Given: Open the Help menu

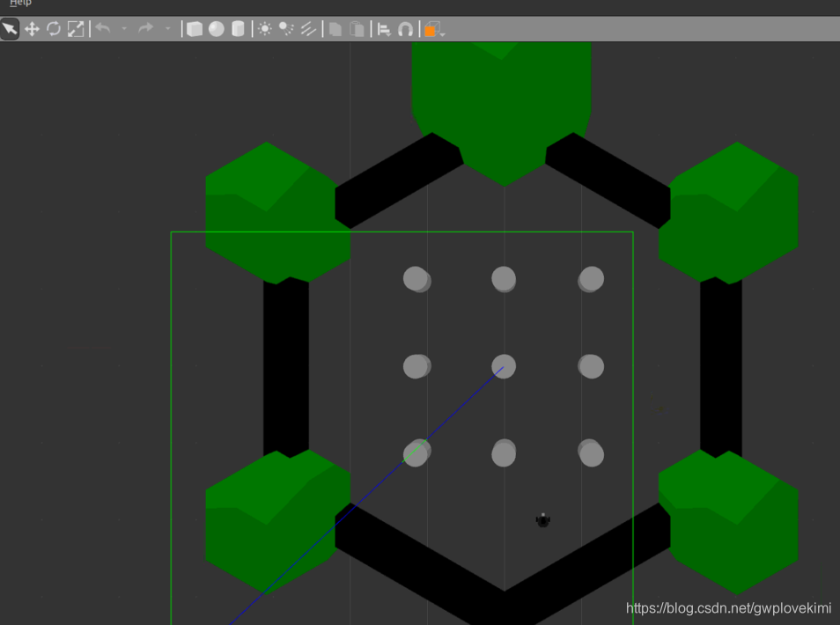Looking at the screenshot, I should [20, 4].
